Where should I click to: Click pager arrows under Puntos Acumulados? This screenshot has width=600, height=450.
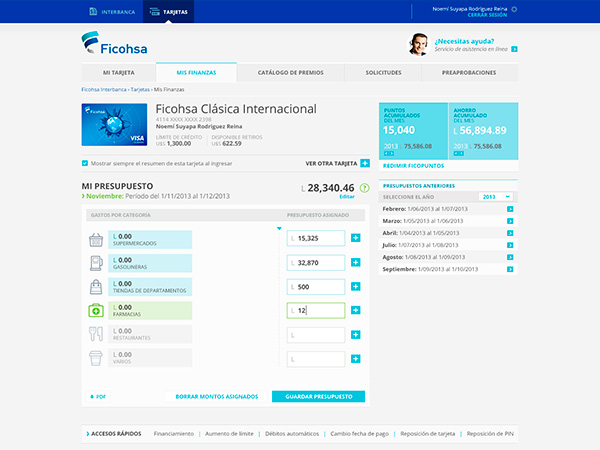tap(388, 153)
